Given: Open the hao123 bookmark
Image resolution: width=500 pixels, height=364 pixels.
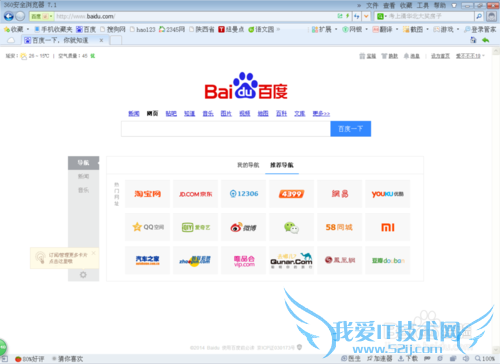Looking at the screenshot, I should click(x=142, y=29).
